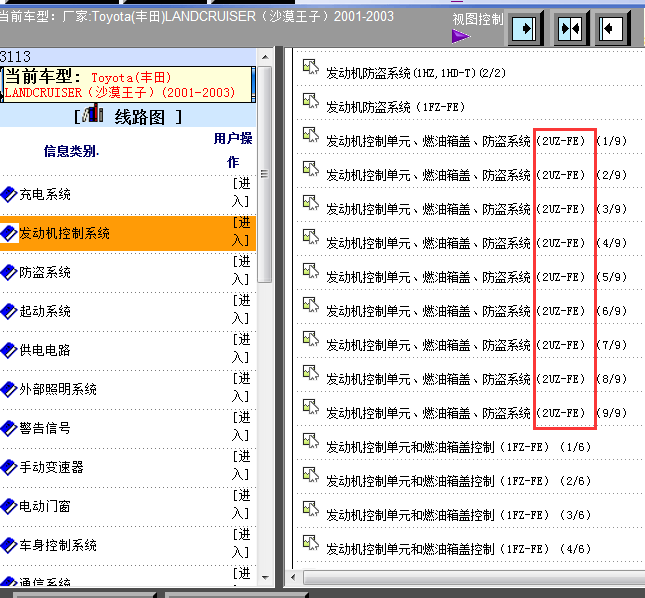Click diagram icon for 2UZ-FE (1/9) entry
Viewport: 645px width, 598px height.
point(311,135)
